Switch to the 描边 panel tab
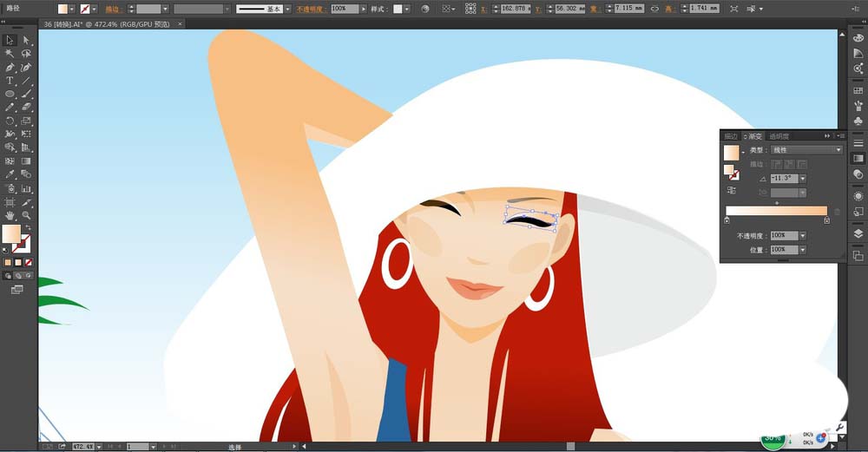The image size is (868, 452). [x=730, y=136]
